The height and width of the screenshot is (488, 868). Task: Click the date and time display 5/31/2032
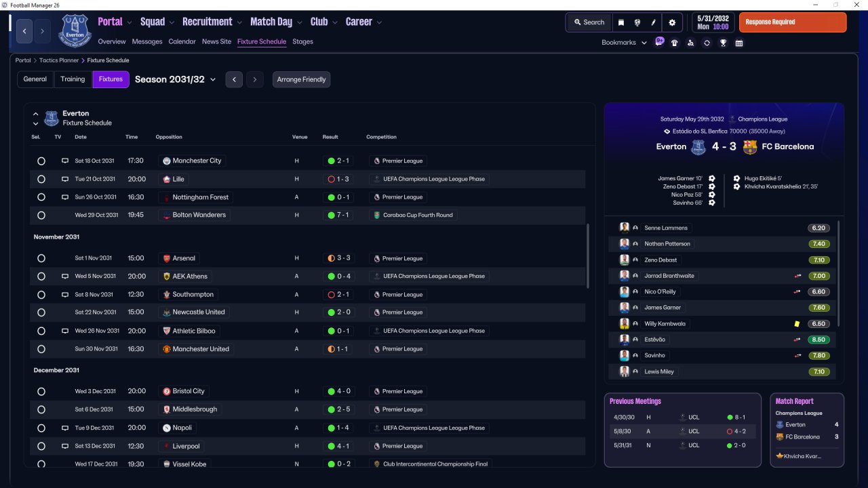[712, 22]
